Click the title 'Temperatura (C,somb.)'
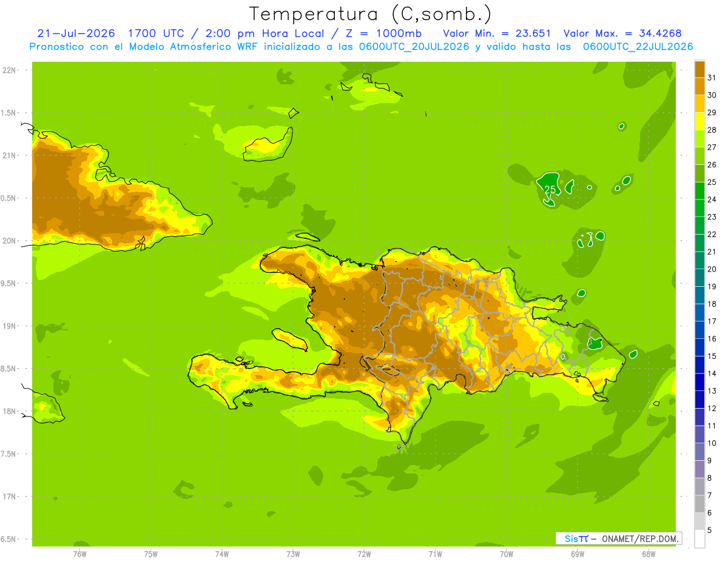This screenshot has width=728, height=562. click(369, 14)
